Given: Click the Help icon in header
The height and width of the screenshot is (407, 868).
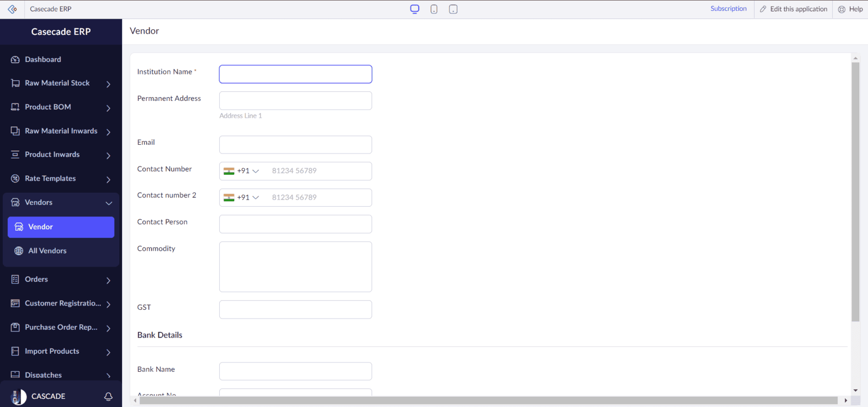Looking at the screenshot, I should (x=842, y=9).
